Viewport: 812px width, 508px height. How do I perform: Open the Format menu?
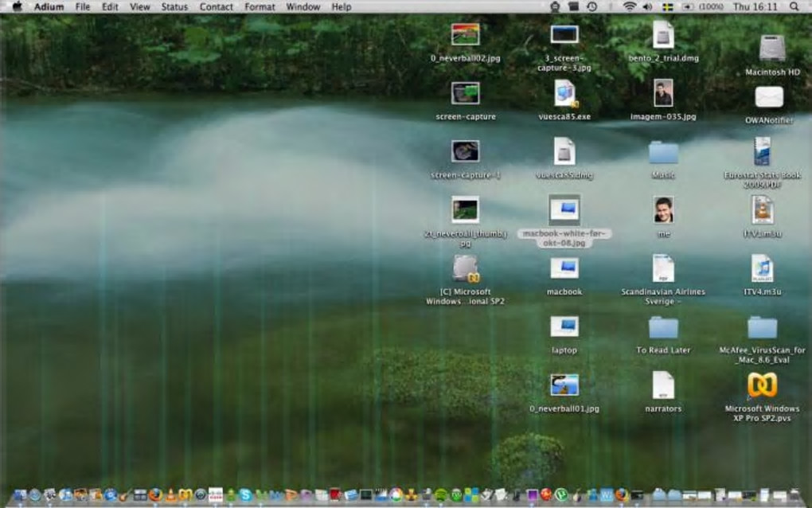(260, 6)
